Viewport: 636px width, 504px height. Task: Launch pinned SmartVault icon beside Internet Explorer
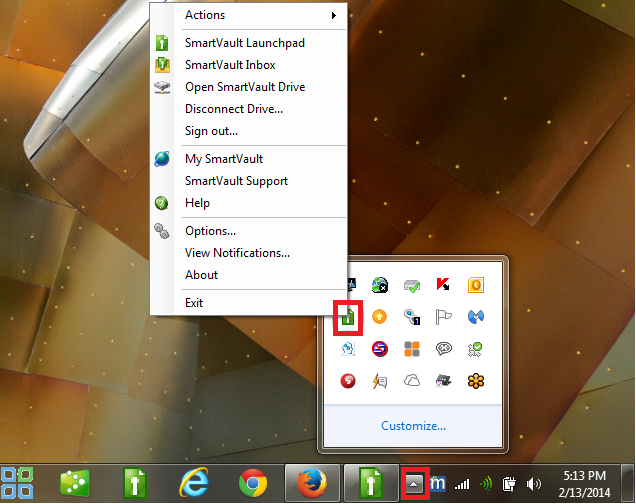pos(134,483)
